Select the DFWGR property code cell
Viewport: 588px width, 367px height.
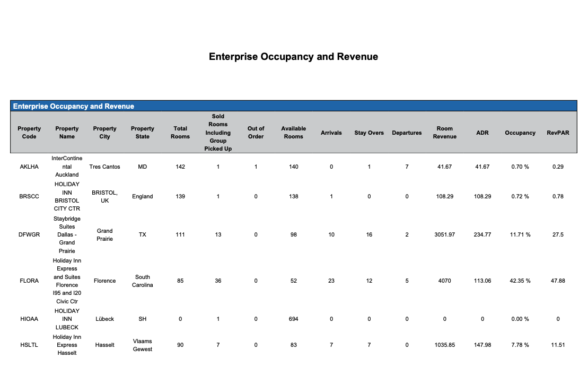pyautogui.click(x=29, y=234)
